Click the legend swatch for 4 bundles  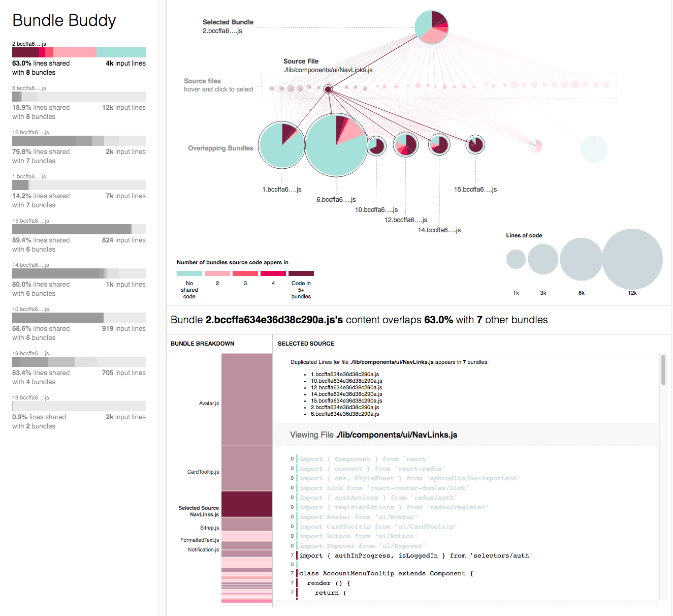(x=273, y=273)
